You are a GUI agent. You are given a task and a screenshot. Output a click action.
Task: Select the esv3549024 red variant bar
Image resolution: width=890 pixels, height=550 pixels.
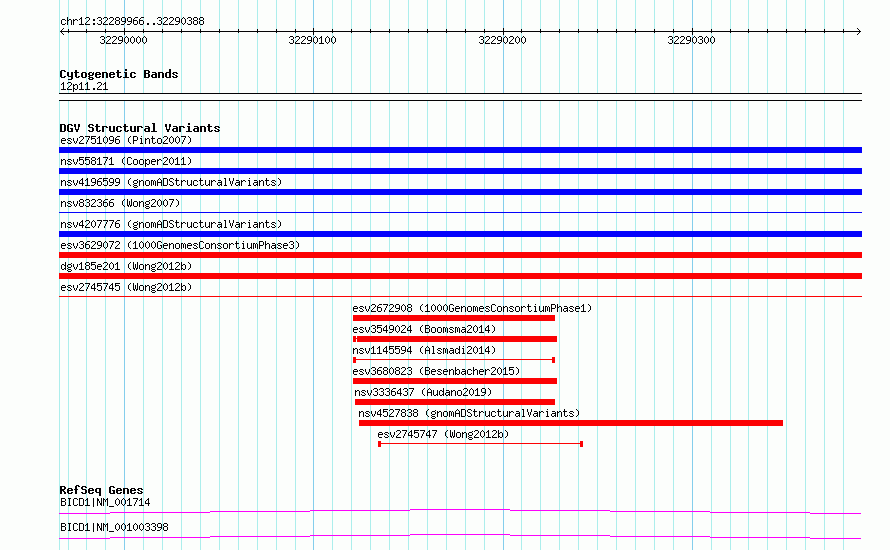(x=455, y=339)
